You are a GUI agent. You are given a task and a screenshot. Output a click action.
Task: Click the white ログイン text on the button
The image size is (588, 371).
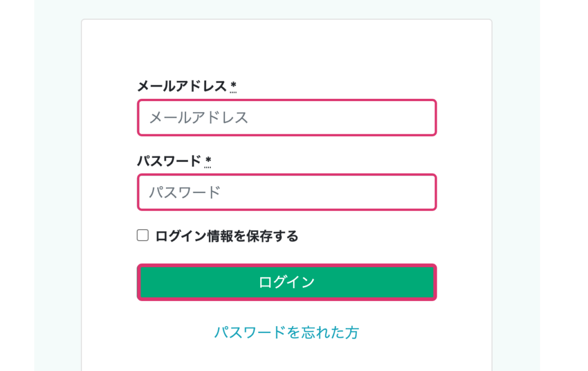click(287, 282)
